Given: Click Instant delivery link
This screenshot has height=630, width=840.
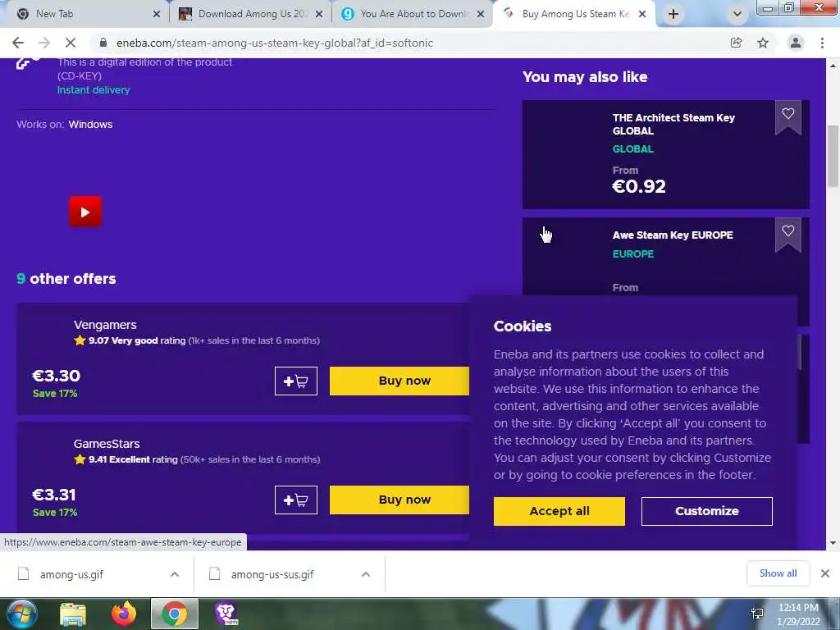Looking at the screenshot, I should coord(94,90).
